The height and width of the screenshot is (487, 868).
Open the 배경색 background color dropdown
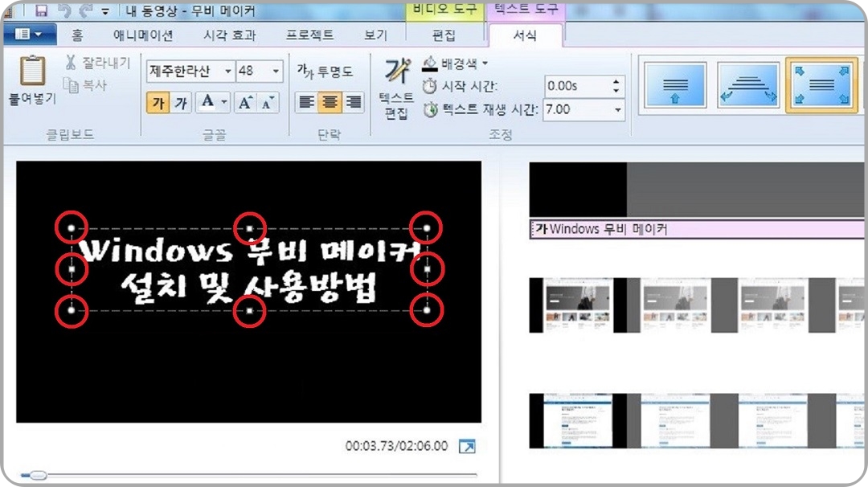[x=485, y=63]
